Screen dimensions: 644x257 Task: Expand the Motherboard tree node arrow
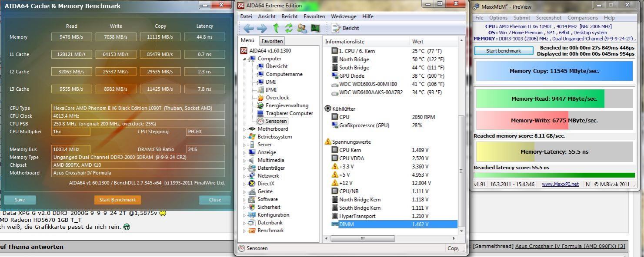(244, 129)
